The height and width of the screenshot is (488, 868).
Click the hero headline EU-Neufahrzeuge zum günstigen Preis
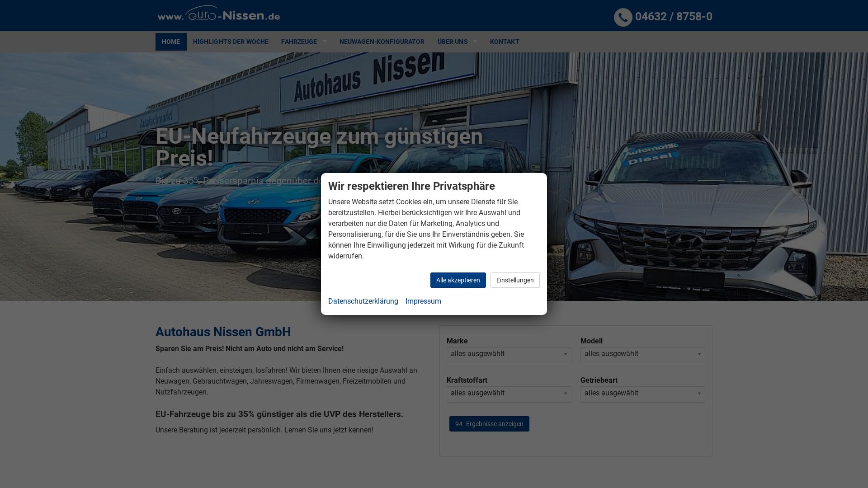[319, 147]
